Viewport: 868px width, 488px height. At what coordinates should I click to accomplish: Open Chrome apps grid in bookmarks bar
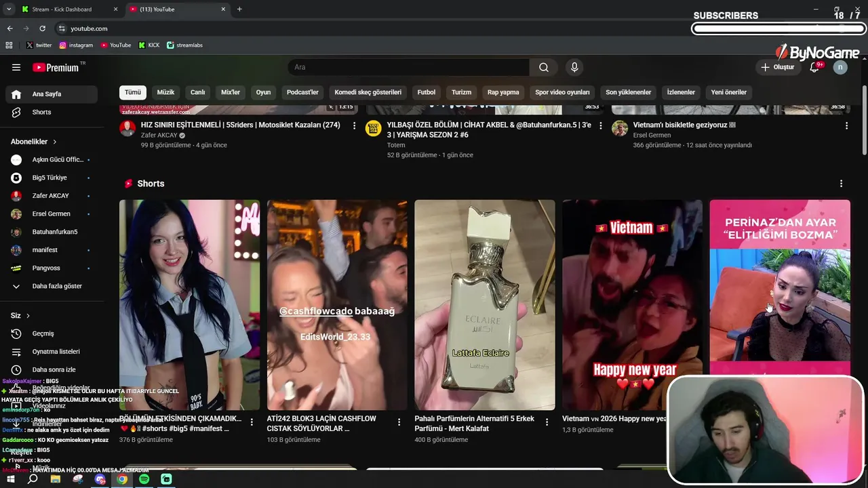point(9,45)
